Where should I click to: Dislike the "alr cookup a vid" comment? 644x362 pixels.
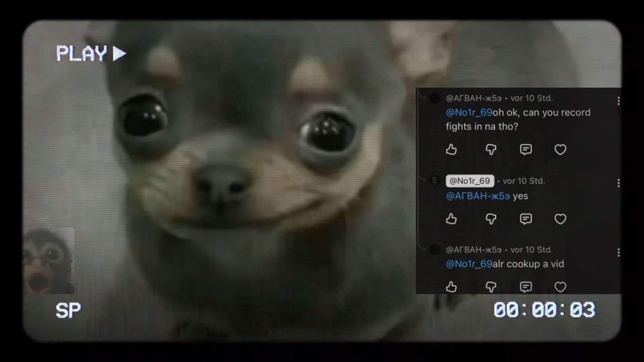coord(491,287)
